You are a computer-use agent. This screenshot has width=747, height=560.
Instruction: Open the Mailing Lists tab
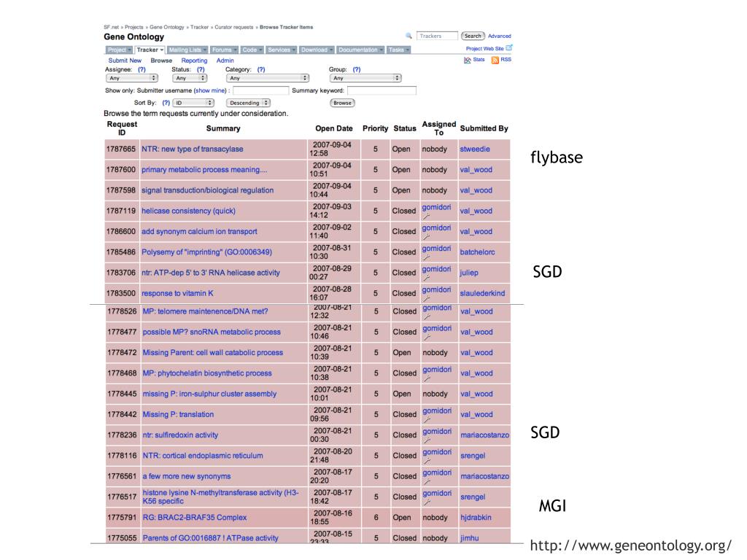[187, 50]
